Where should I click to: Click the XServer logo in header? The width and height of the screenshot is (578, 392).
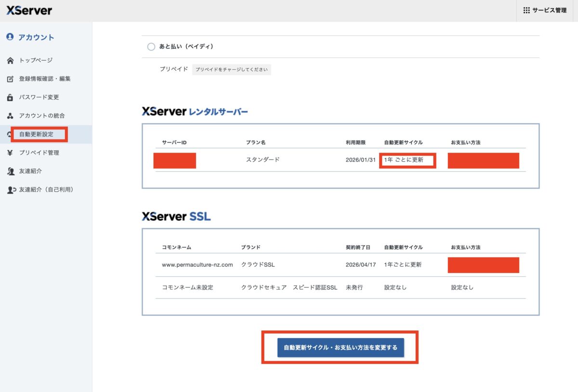click(29, 10)
